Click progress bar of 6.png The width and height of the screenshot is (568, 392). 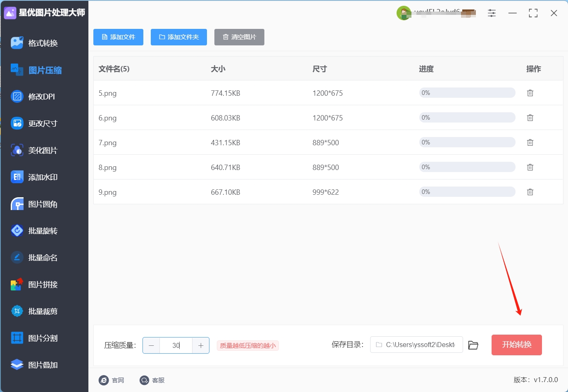[x=467, y=118]
